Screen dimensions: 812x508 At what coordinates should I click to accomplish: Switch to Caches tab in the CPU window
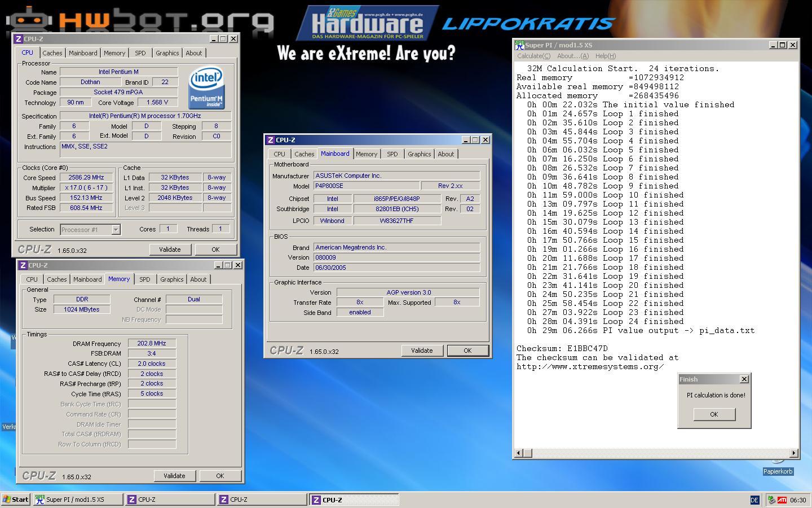click(x=52, y=53)
